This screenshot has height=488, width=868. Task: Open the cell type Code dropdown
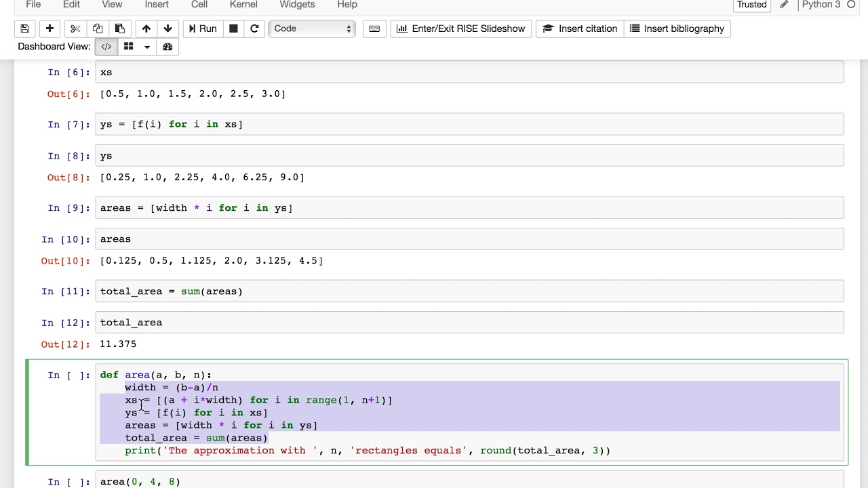[x=312, y=28]
